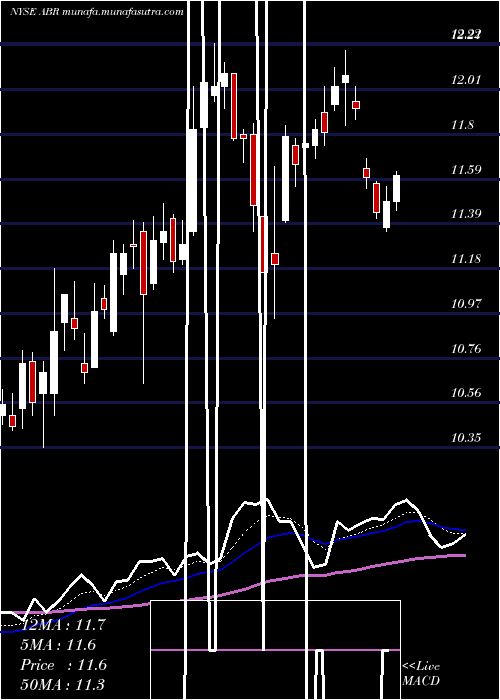Select the 10.35 price level label
This screenshot has width=500, height=700.
(x=466, y=438)
